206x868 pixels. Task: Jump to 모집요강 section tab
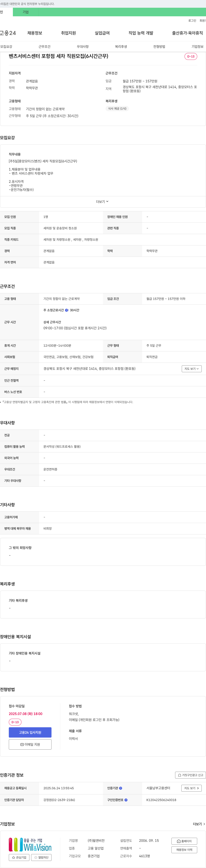click(x=6, y=47)
